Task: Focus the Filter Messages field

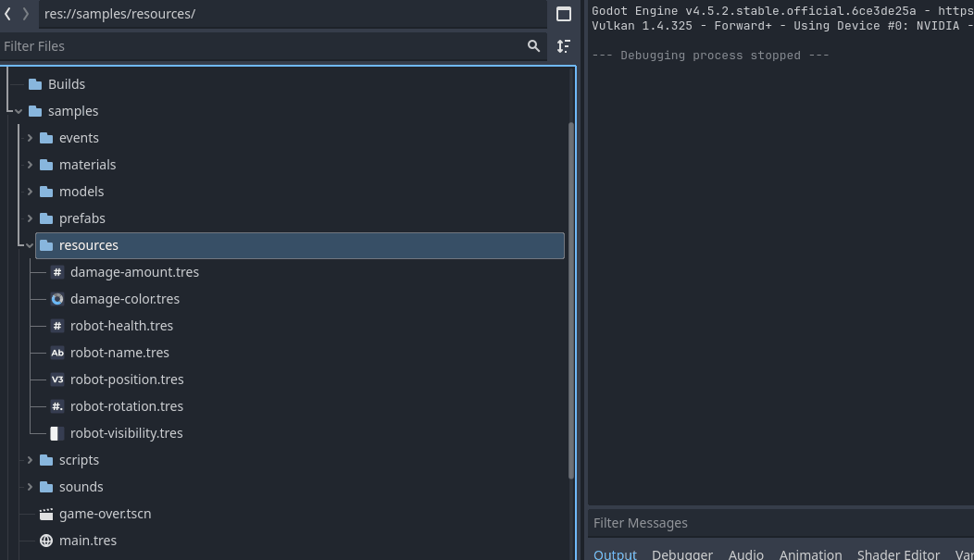Action: coord(780,523)
